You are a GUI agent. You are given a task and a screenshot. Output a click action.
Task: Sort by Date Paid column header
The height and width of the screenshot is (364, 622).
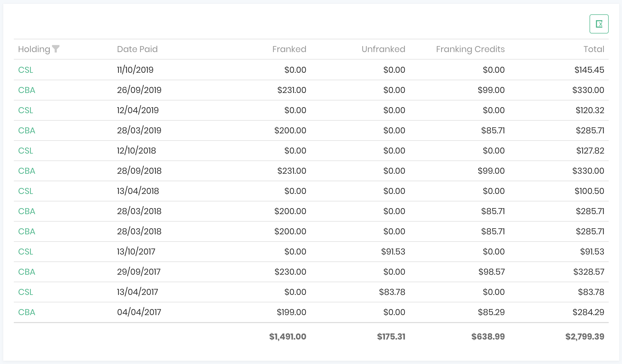[137, 49]
